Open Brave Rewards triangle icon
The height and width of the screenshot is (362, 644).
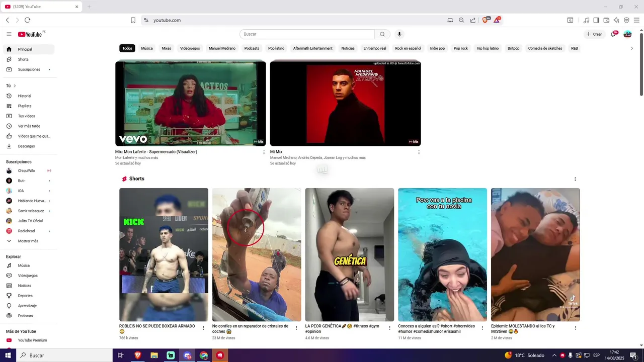coord(497,20)
